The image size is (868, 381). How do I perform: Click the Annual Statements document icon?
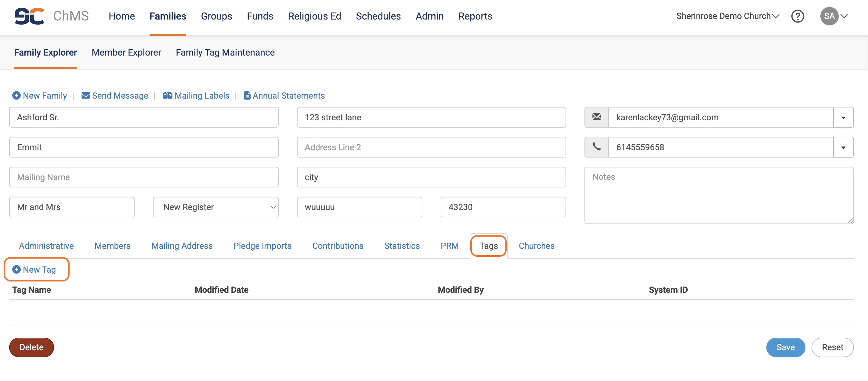click(x=247, y=96)
